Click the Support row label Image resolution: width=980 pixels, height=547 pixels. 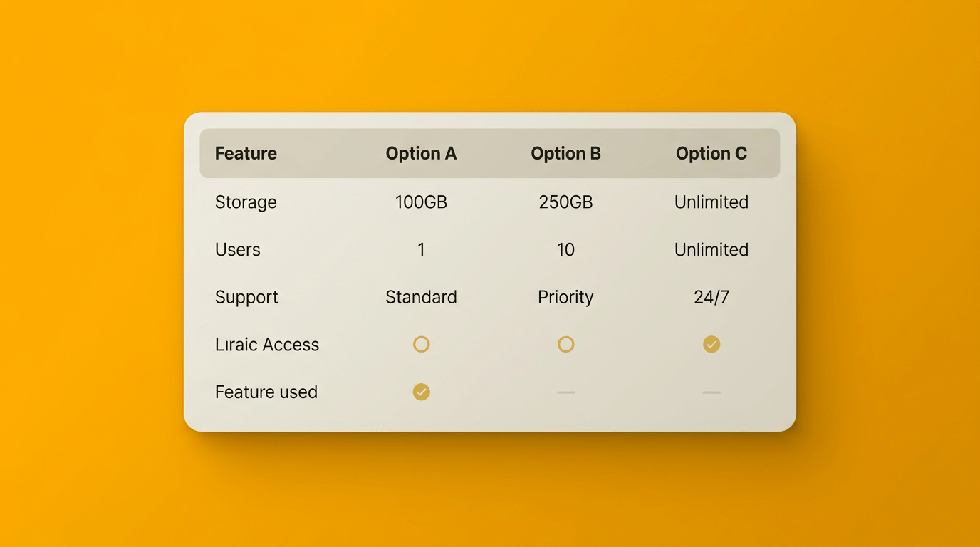(246, 297)
